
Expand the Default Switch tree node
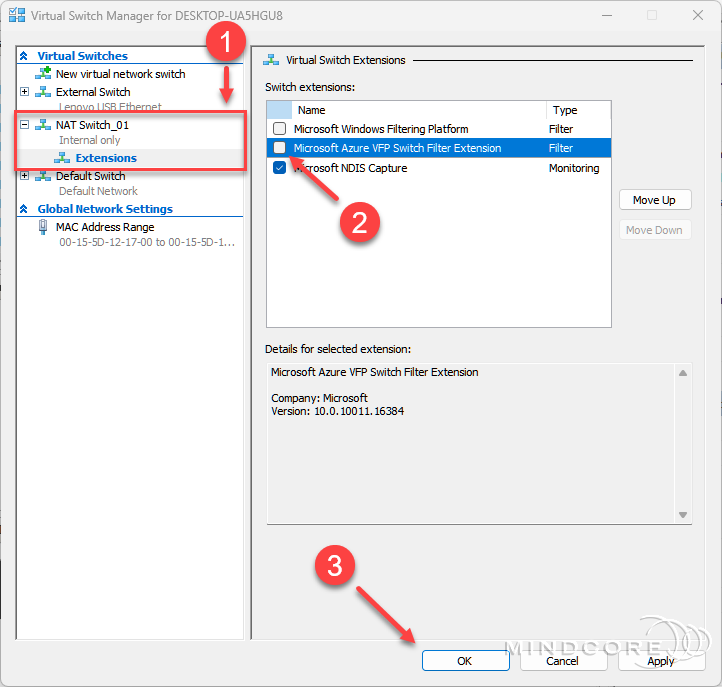tap(25, 176)
